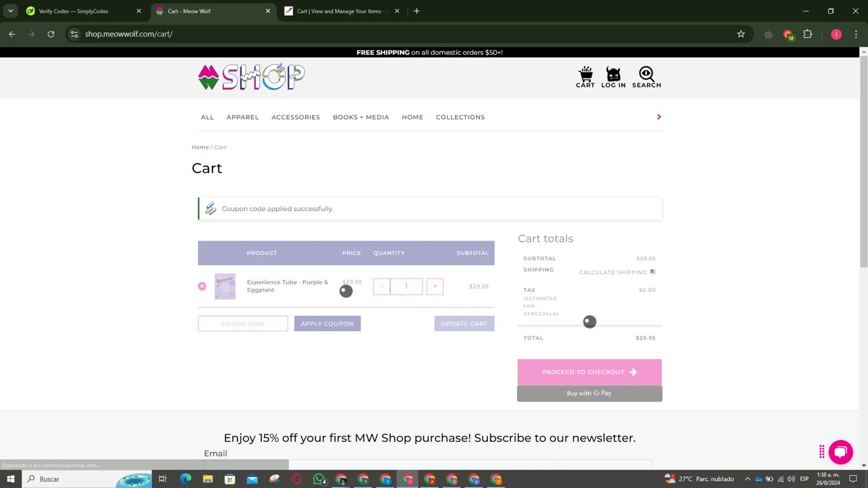Viewport: 868px width, 488px height.
Task: Switch to the Cart - Meow Wolf tab
Action: click(x=213, y=11)
